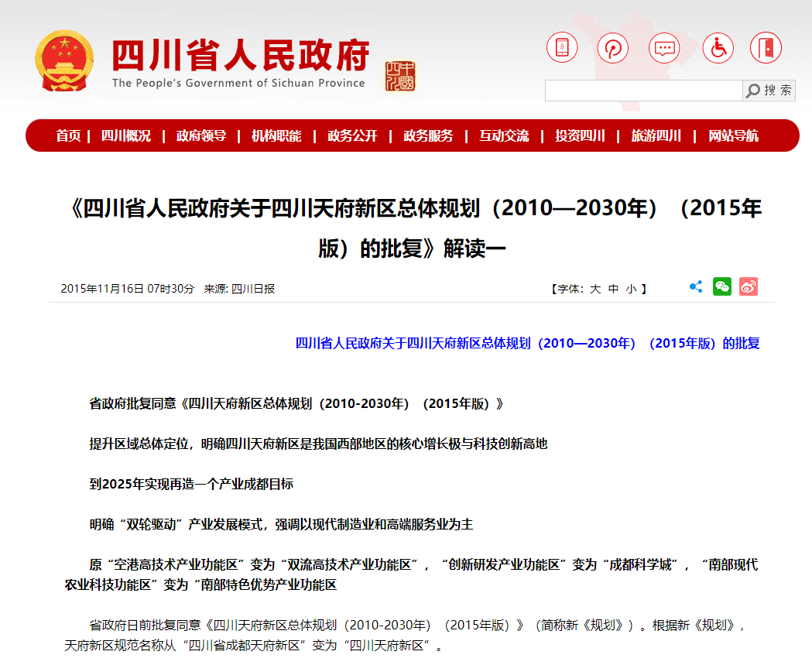Switch to the 政务公开 section

pyautogui.click(x=351, y=135)
